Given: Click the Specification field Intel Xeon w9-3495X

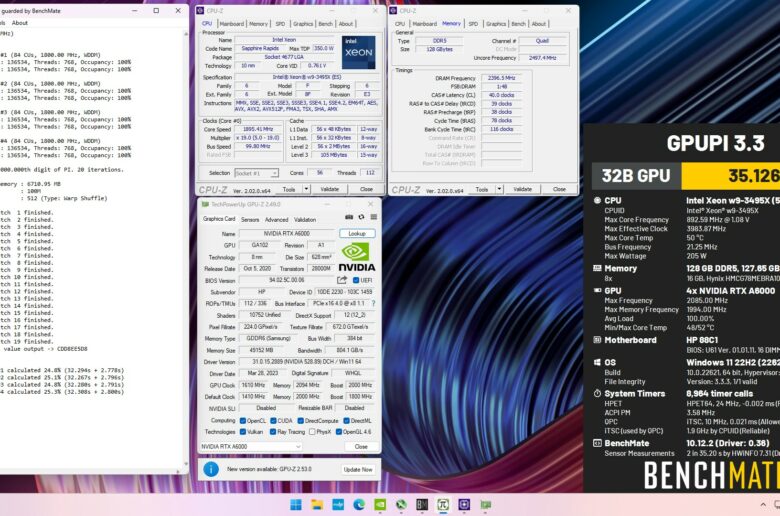Looking at the screenshot, I should 307,77.
